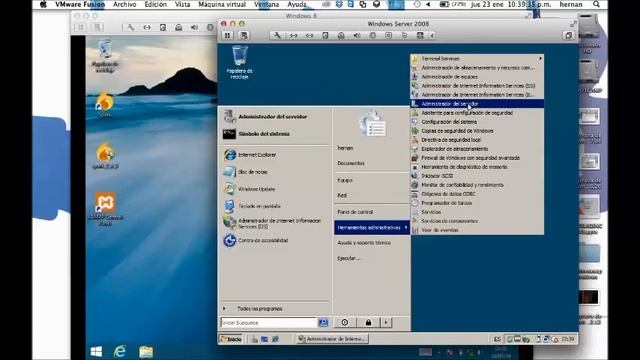Open Herramienta de diagnóstico de memoria

pyautogui.click(x=477, y=167)
